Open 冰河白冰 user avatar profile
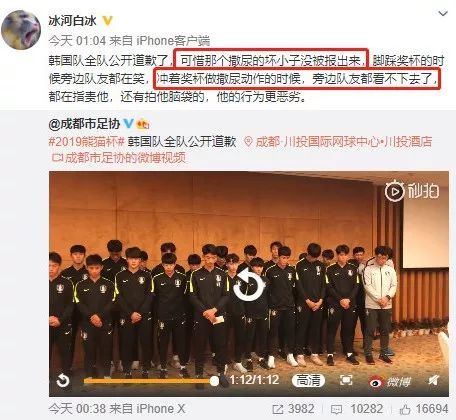Screen dimensions: 456x420 coord(21,30)
